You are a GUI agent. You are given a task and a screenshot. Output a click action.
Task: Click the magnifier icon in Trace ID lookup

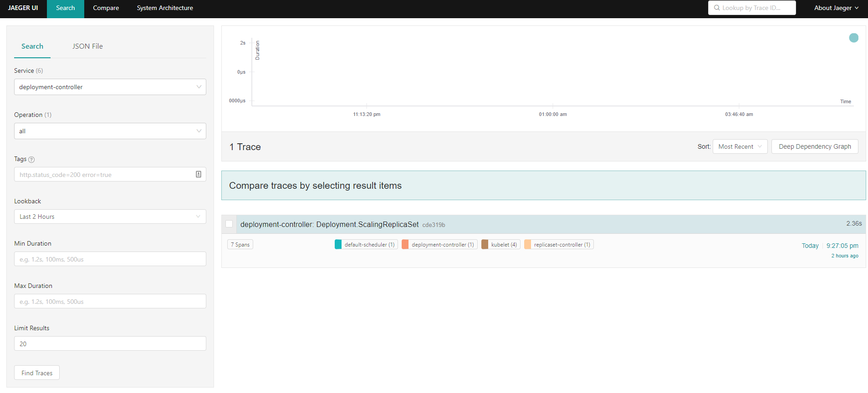pos(717,8)
